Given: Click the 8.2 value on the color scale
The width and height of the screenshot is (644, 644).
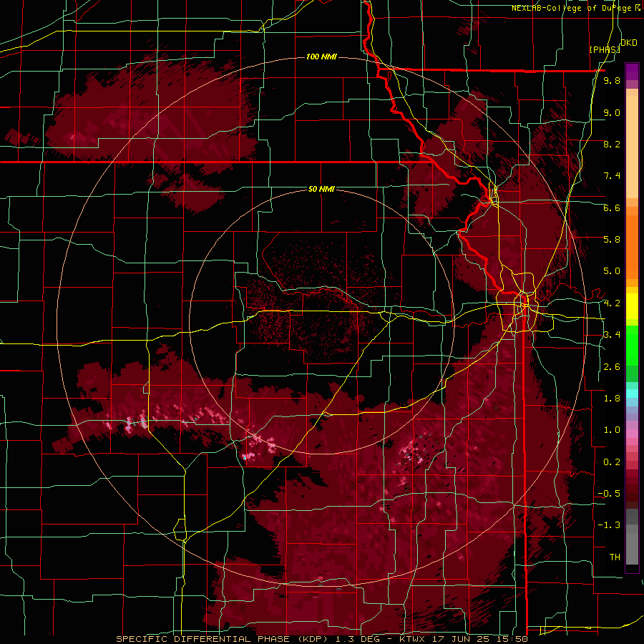Looking at the screenshot, I should (612, 144).
